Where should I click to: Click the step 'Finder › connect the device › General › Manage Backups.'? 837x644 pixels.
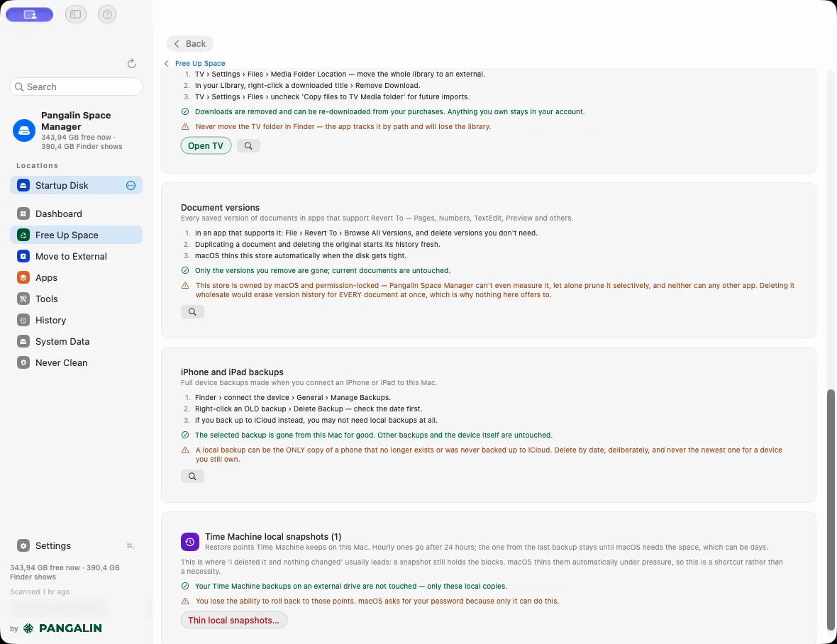[x=292, y=397]
